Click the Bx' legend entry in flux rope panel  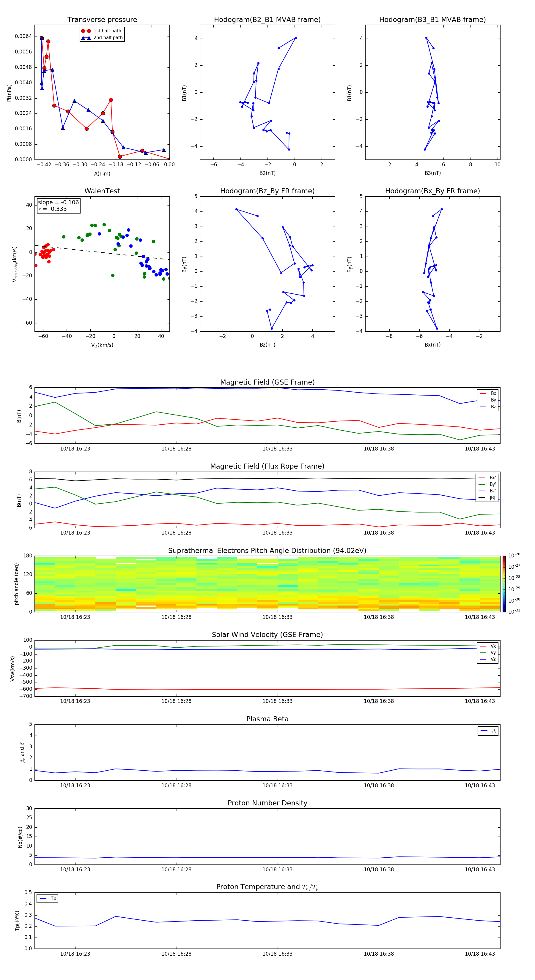click(487, 478)
